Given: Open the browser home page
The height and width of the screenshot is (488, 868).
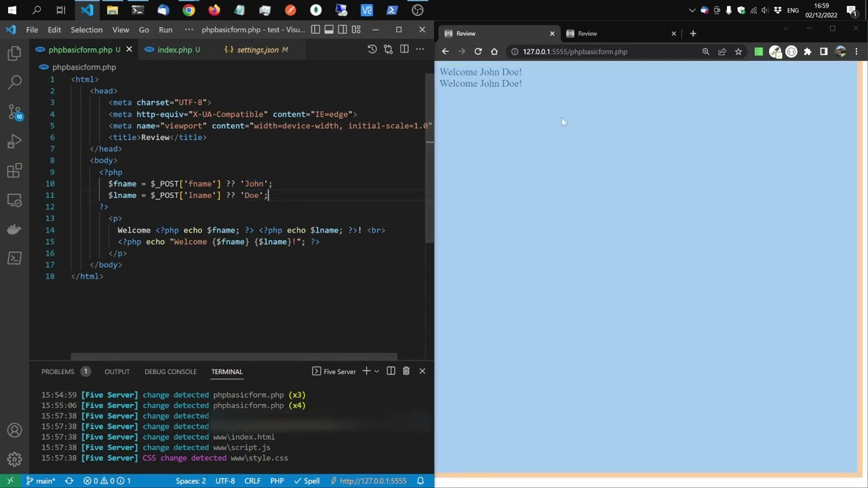Looking at the screenshot, I should (494, 52).
